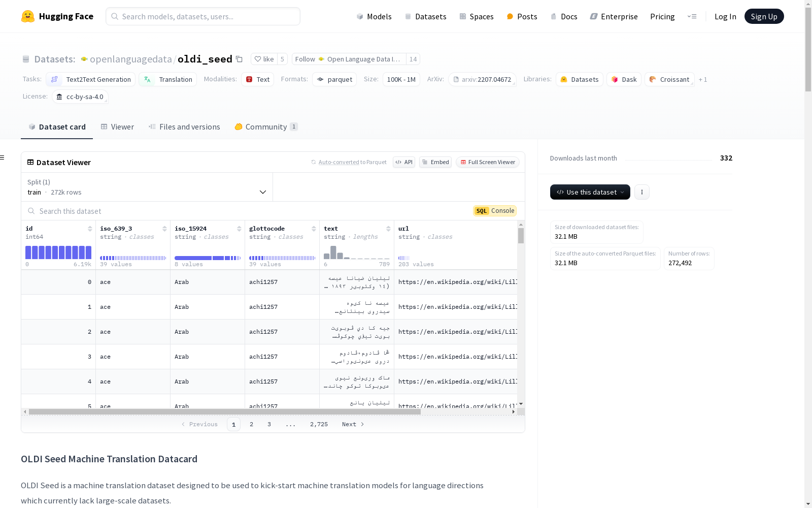This screenshot has width=812, height=508.
Task: Open the Full Screen Viewer
Action: pyautogui.click(x=488, y=162)
